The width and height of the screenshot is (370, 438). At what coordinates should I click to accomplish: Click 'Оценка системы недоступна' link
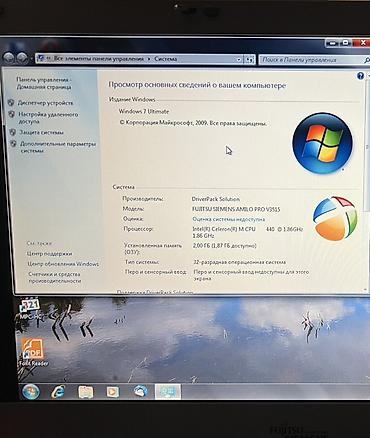tap(229, 219)
